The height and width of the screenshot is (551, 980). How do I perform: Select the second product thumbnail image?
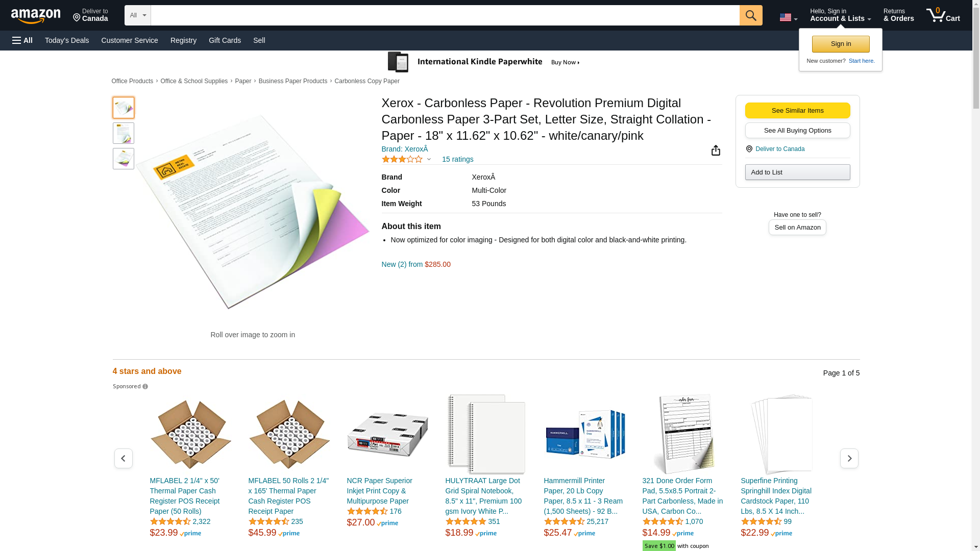124,133
